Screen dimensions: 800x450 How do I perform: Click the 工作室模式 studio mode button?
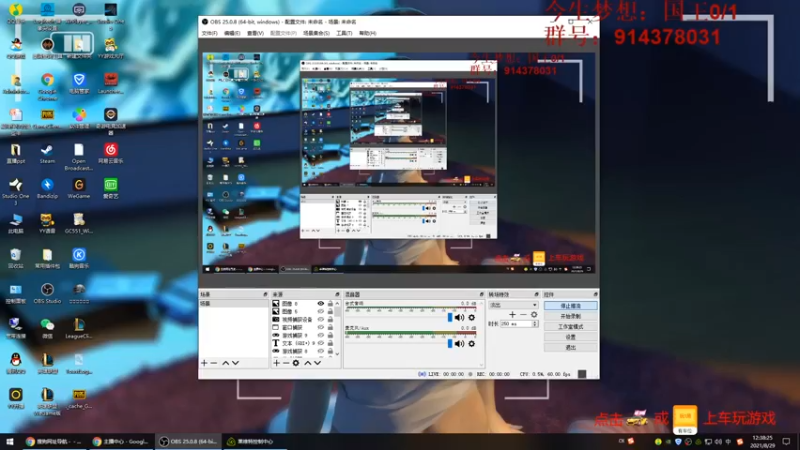tap(570, 327)
